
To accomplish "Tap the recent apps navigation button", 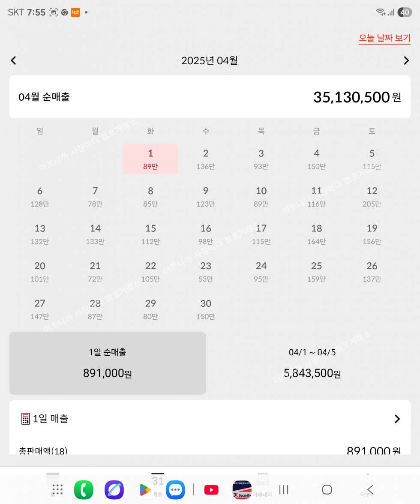I will 284,489.
